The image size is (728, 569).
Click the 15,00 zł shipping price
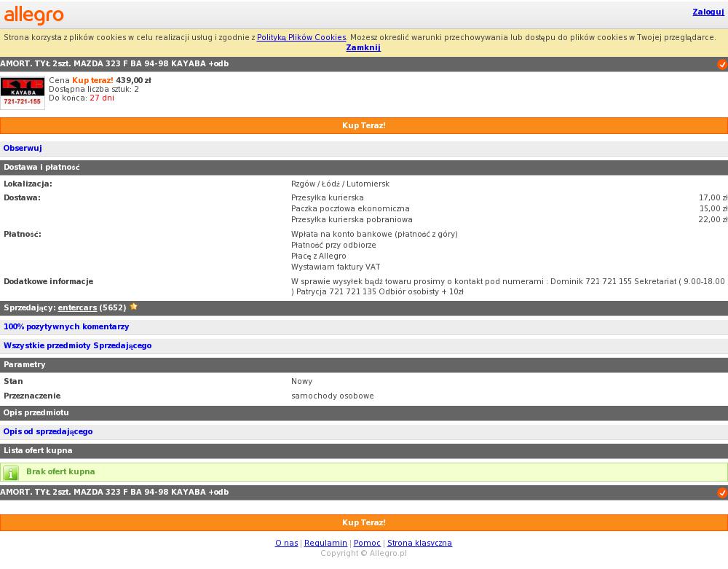pyautogui.click(x=713, y=208)
